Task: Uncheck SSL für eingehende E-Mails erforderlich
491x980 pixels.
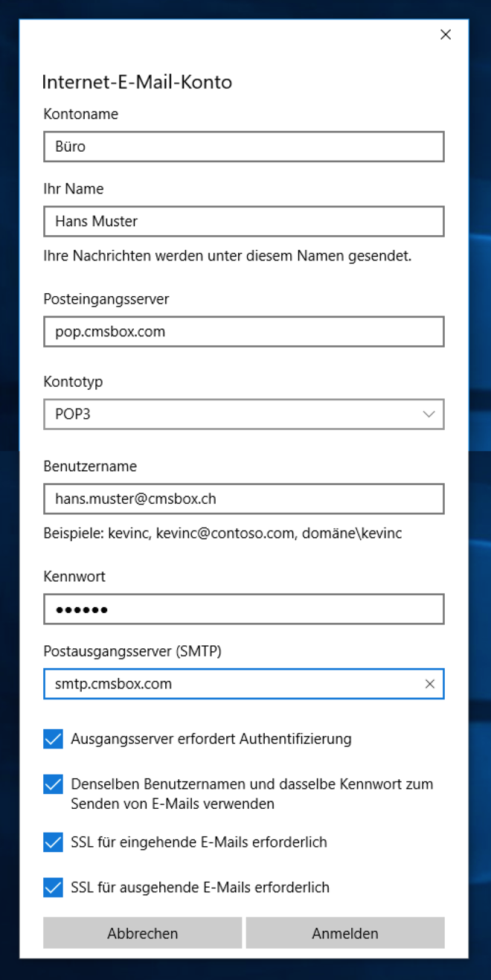Action: coord(52,842)
